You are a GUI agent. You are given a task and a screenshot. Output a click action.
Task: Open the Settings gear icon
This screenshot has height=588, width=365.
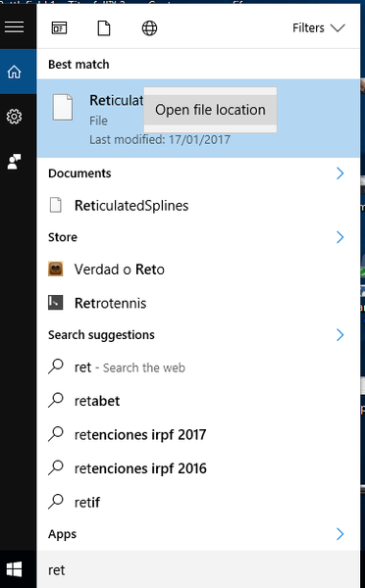[15, 117]
